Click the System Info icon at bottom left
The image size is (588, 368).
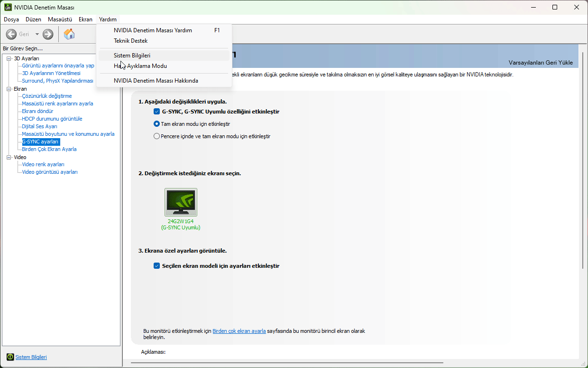coord(10,357)
